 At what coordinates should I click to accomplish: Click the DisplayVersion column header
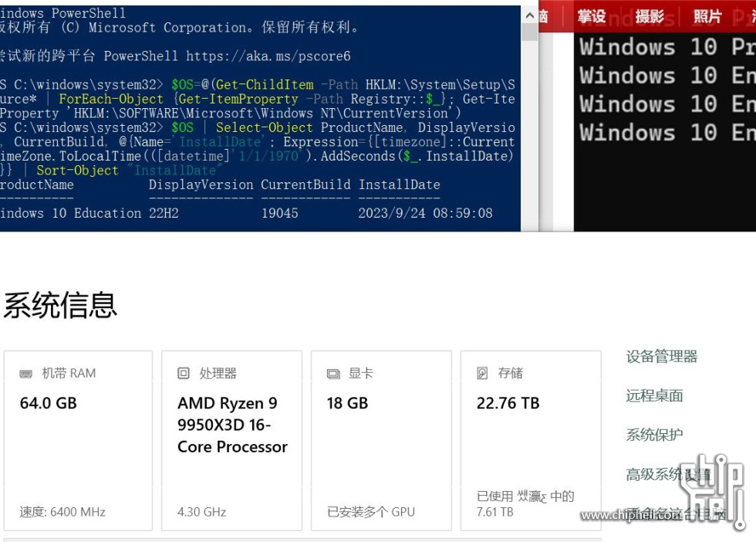(201, 185)
